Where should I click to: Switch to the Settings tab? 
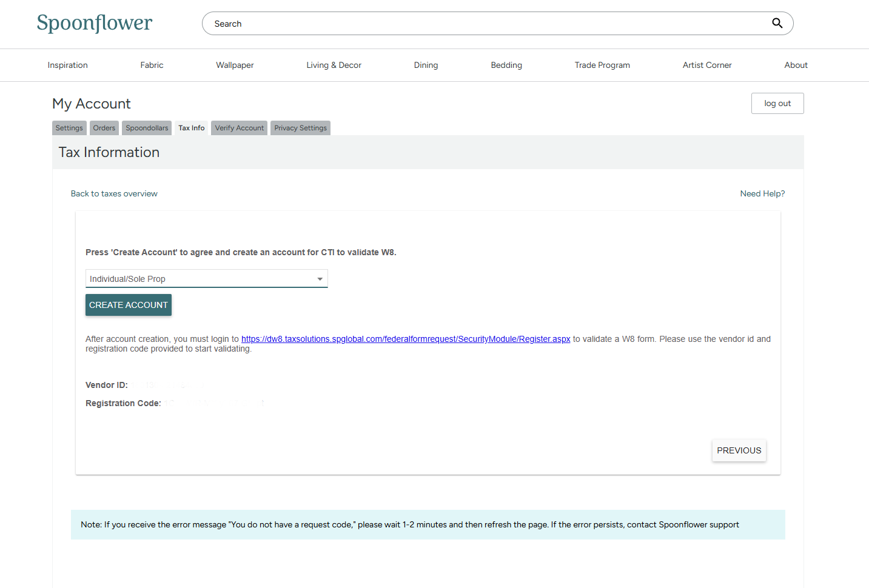[69, 128]
